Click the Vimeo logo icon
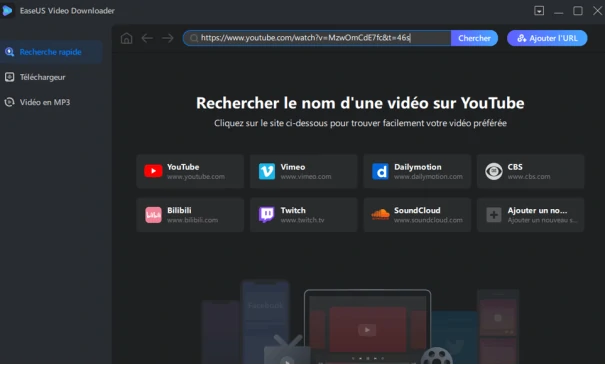This screenshot has width=605, height=365. point(267,171)
